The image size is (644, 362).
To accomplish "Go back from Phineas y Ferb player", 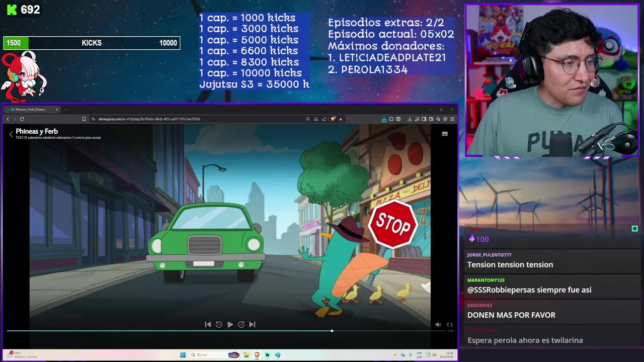I will [11, 134].
